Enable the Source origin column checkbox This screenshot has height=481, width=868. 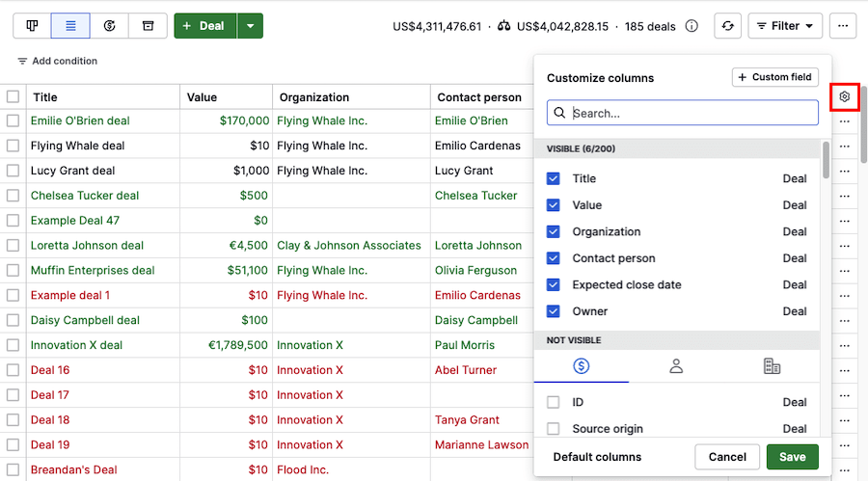point(553,428)
